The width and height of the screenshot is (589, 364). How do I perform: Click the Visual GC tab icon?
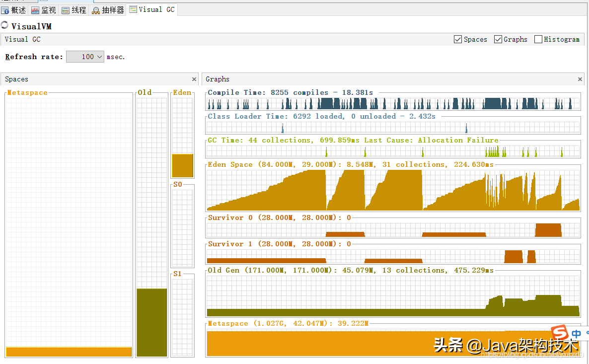133,9
